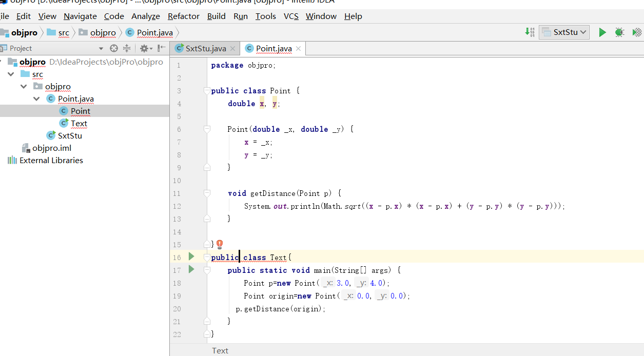Close the Point.java editor tab
Image resolution: width=644 pixels, height=356 pixels.
coord(298,49)
